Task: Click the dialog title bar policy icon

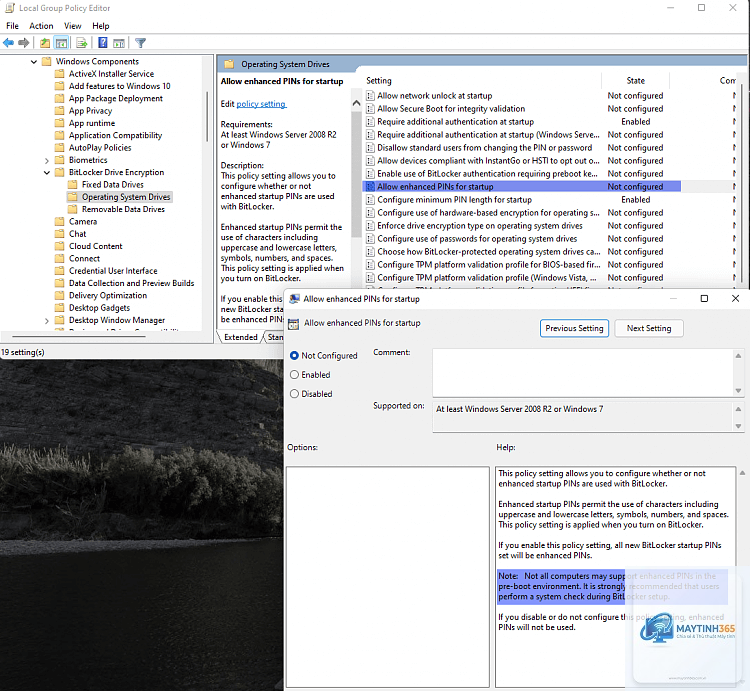Action: pyautogui.click(x=295, y=299)
